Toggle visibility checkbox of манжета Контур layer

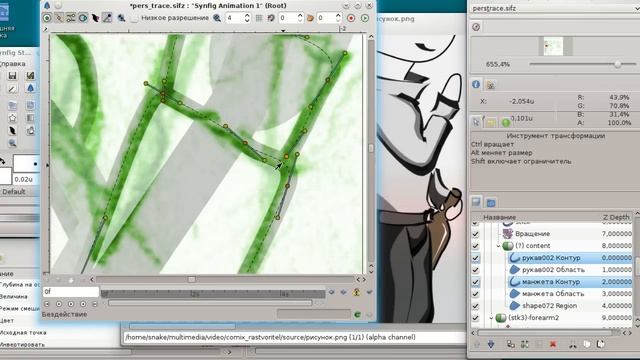point(475,282)
